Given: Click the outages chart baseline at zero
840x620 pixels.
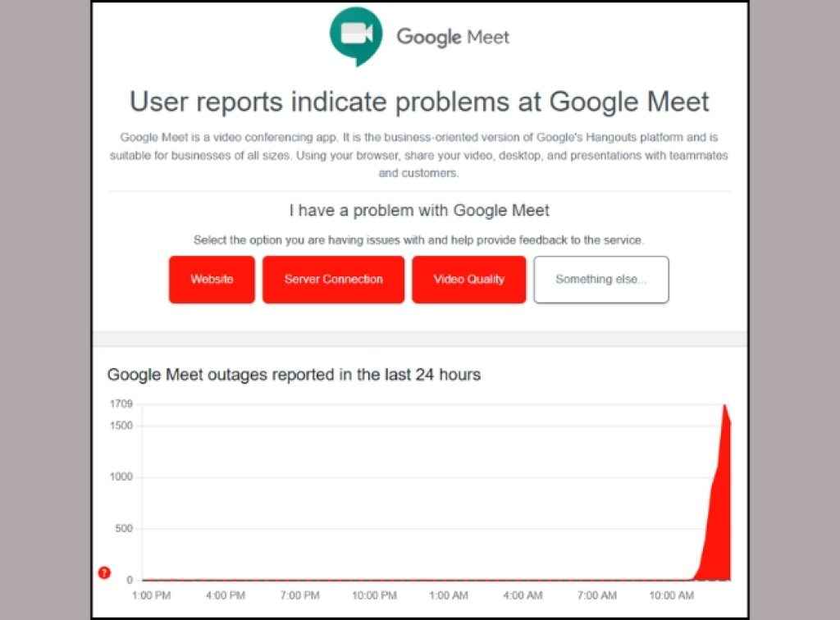Looking at the screenshot, I should [x=410, y=578].
